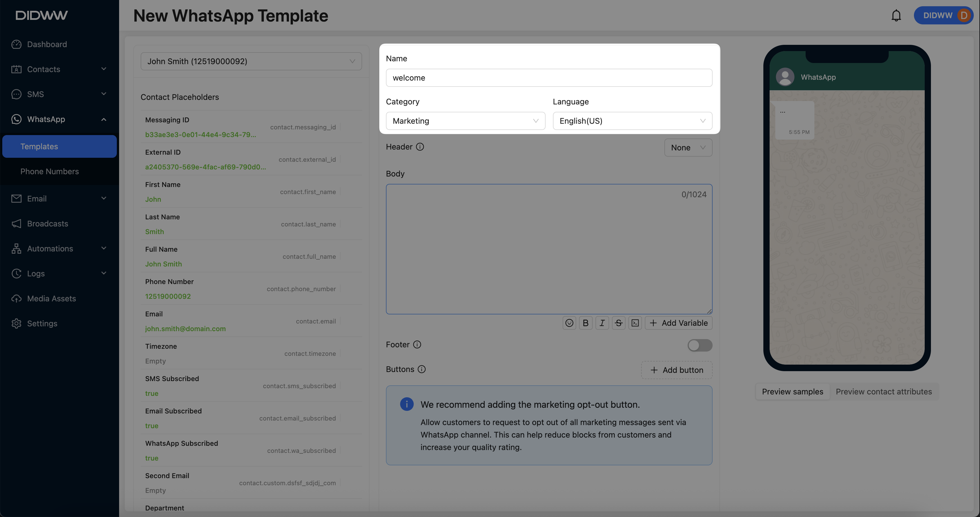Open the Templates submenu item
980x517 pixels.
click(59, 147)
